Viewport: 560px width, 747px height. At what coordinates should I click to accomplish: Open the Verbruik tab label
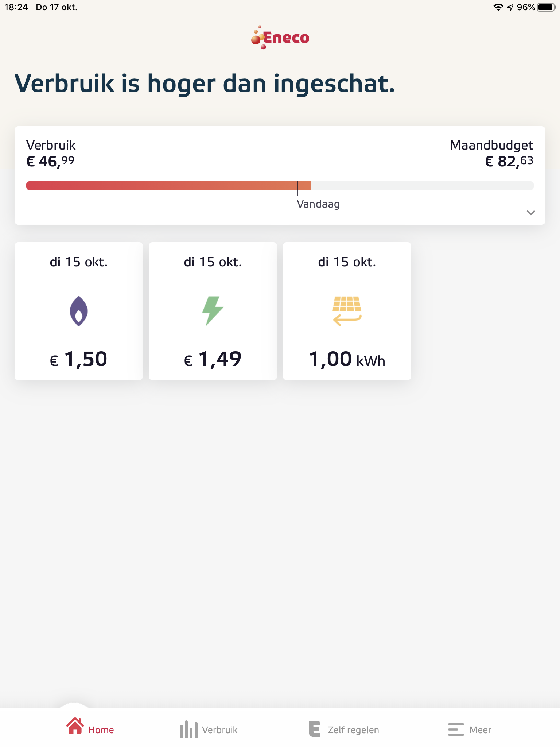coord(220,730)
